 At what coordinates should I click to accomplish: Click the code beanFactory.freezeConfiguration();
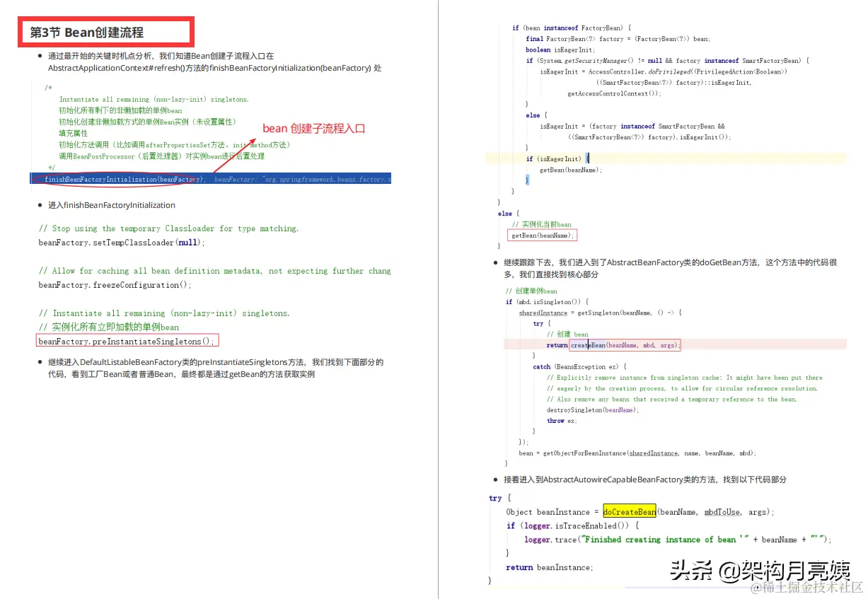click(115, 285)
